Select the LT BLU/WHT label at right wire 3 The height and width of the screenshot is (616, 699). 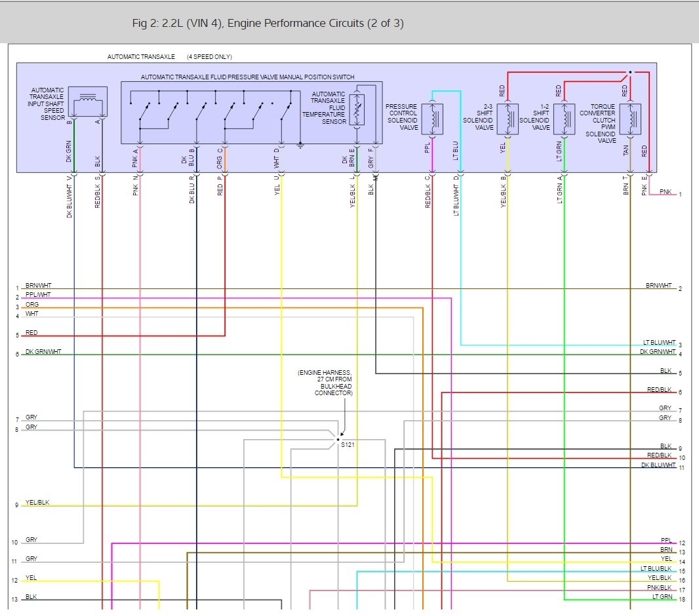tap(659, 343)
